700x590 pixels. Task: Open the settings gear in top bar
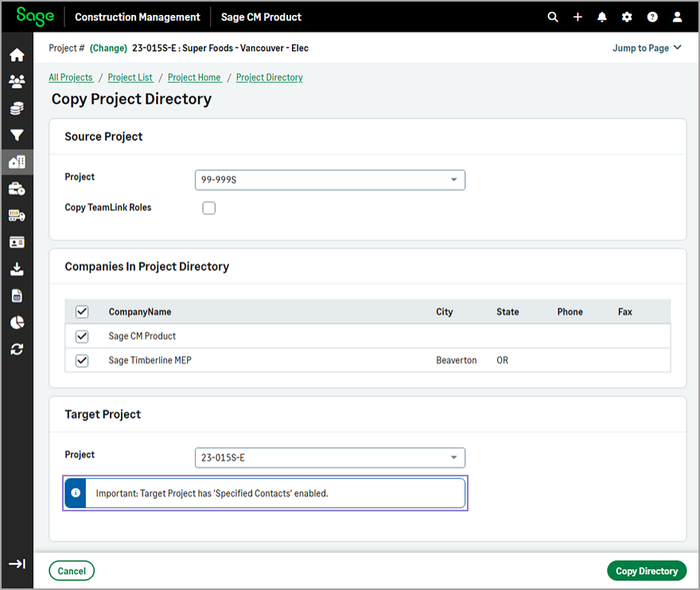628,17
